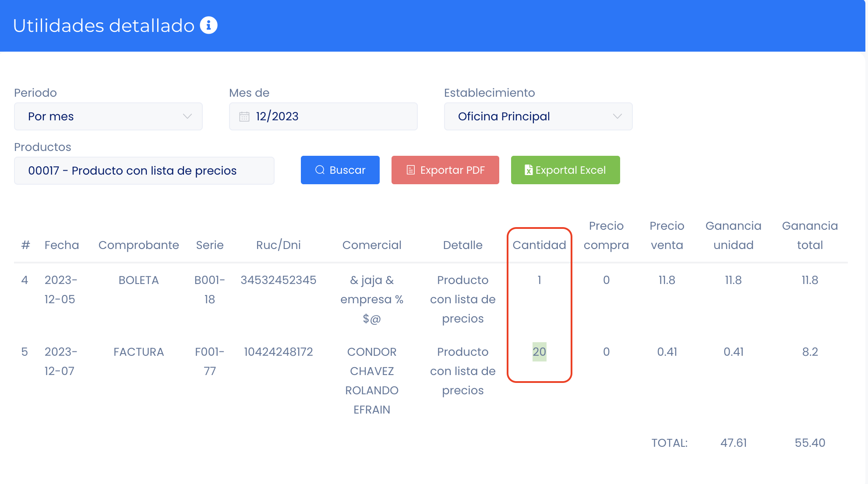This screenshot has width=868, height=484.
Task: Click the document icon on Exportar PDF
Action: pyautogui.click(x=410, y=170)
